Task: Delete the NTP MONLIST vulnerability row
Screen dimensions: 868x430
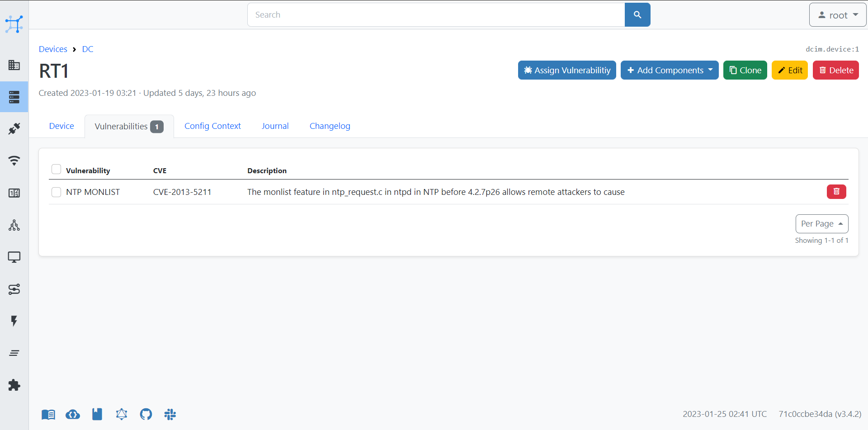Action: (836, 192)
